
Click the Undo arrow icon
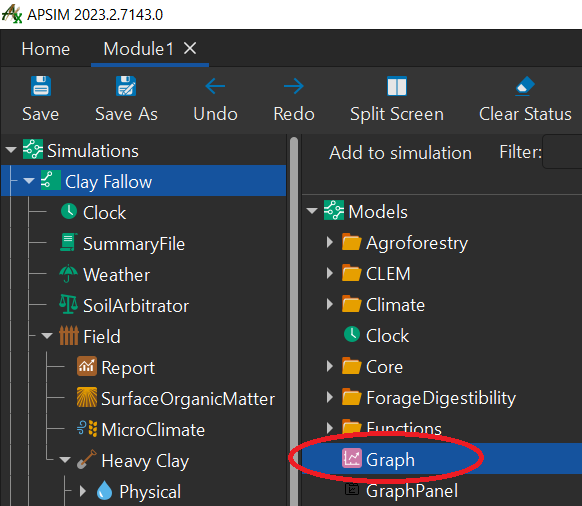coord(215,86)
